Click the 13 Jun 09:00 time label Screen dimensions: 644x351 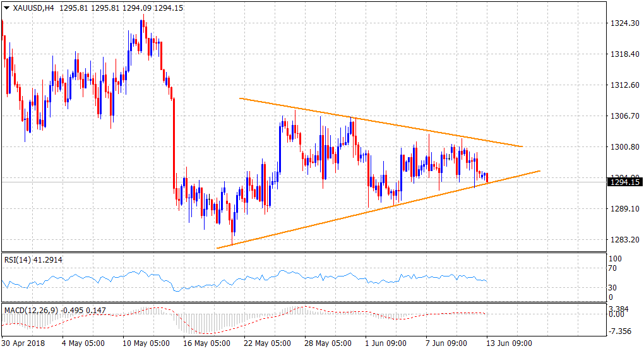coord(510,344)
